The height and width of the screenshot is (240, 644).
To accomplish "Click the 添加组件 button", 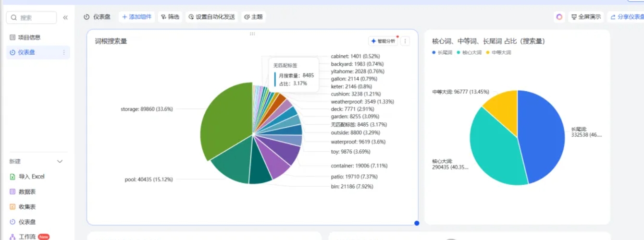I will [x=136, y=17].
